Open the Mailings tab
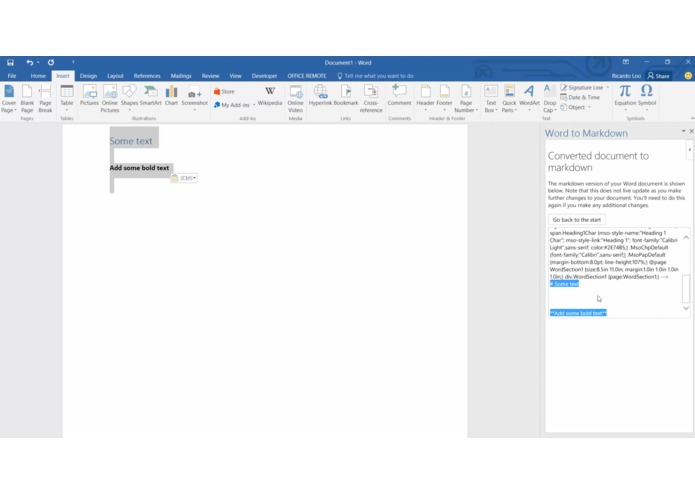This screenshot has height=494, width=695. tap(181, 76)
